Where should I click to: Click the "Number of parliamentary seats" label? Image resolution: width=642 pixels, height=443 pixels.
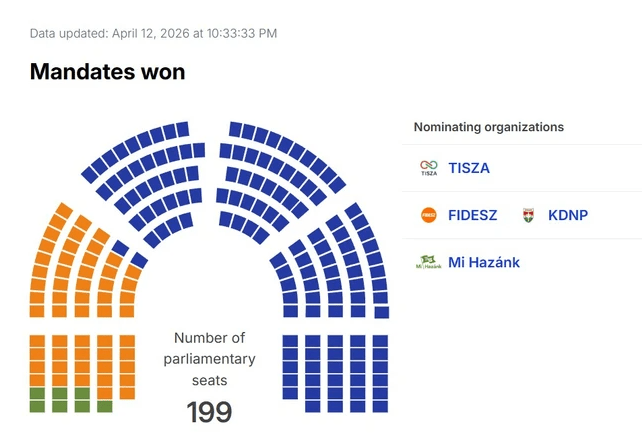pos(209,359)
